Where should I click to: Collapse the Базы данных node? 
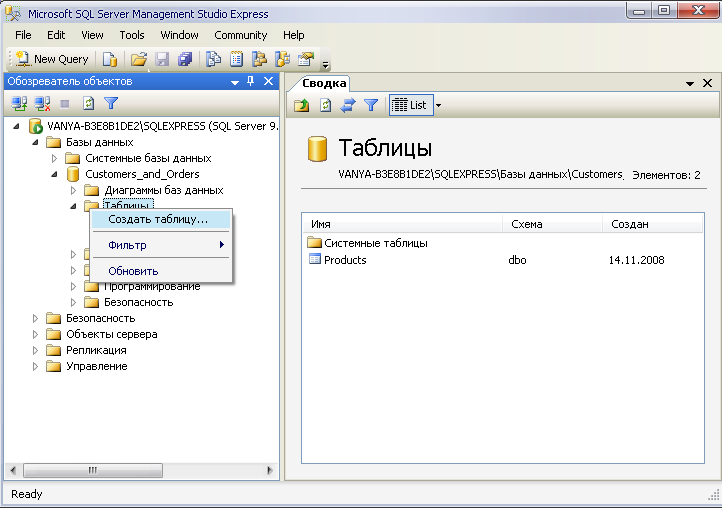point(35,142)
